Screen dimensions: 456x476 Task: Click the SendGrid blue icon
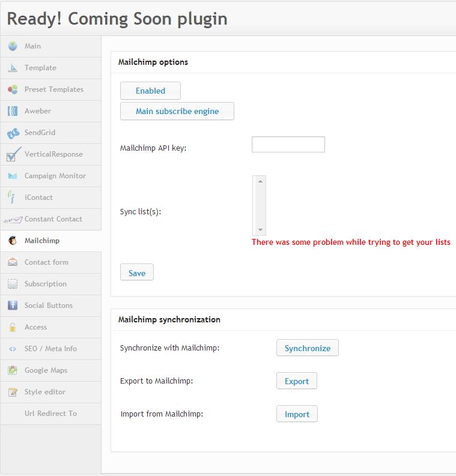tap(13, 133)
